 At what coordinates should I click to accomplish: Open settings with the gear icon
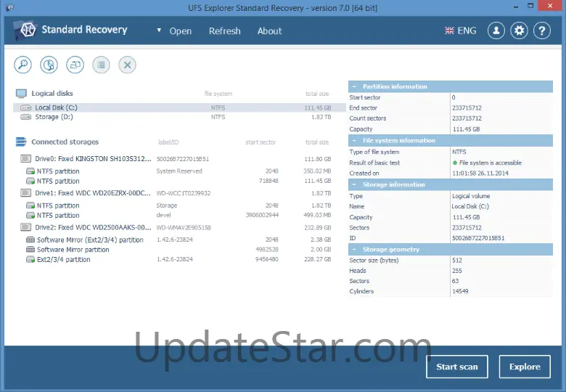coord(519,30)
